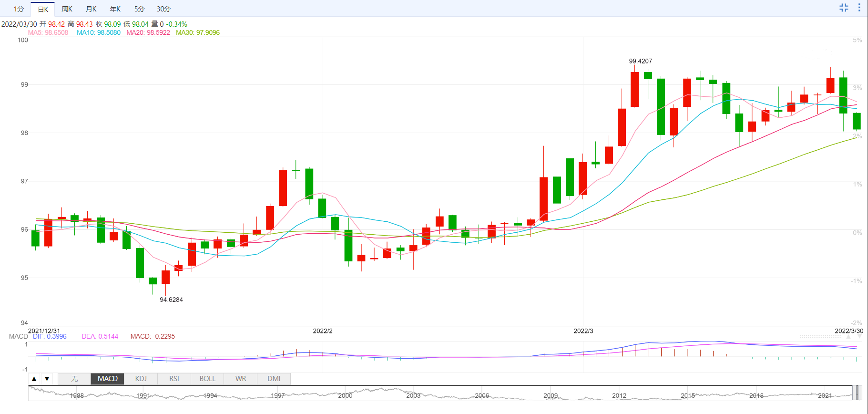Click the -1% right axis label
This screenshot has width=868, height=414.
coord(857,281)
